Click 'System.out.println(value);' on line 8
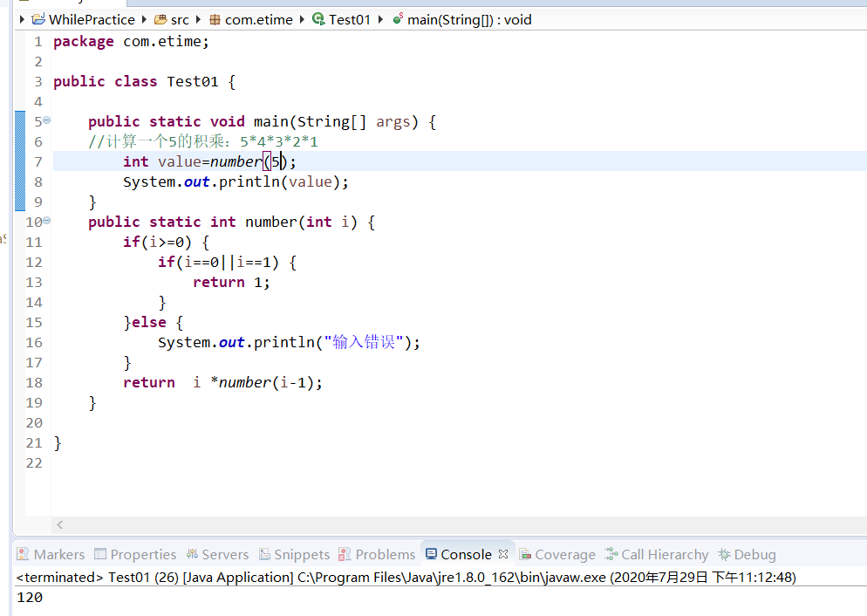Screen dimensions: 867x616 click(236, 182)
